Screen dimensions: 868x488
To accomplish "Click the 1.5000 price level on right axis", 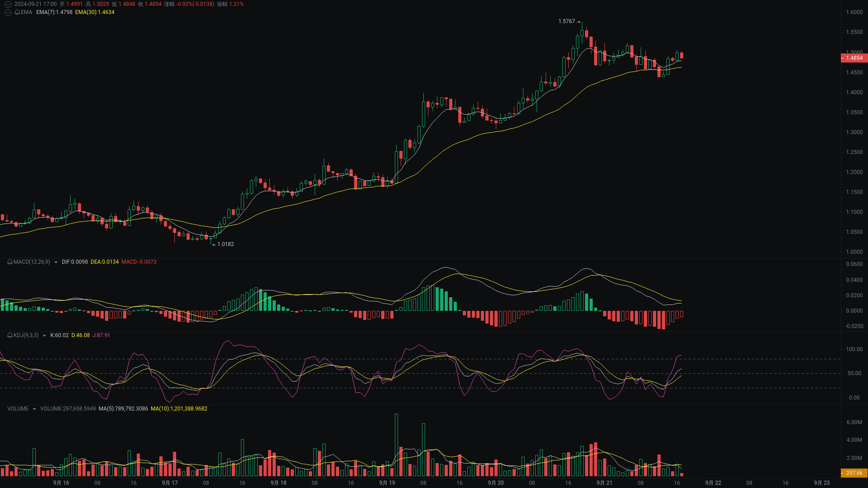I will (x=855, y=52).
